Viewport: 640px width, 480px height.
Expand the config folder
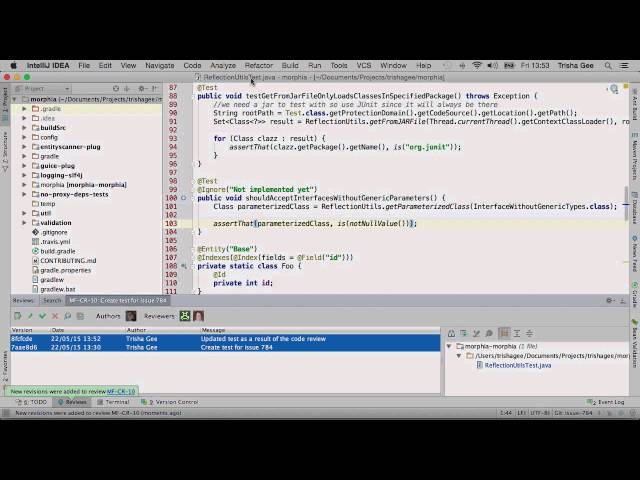(x=24, y=137)
